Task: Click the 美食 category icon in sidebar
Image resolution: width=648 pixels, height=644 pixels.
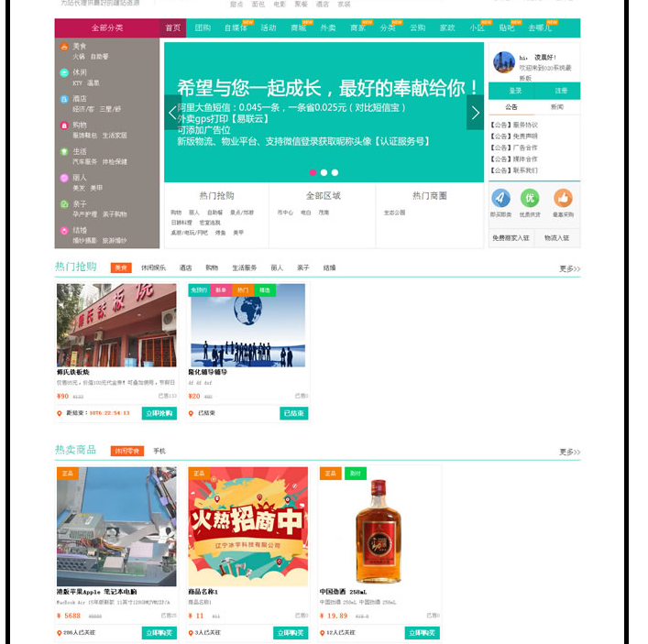Action: [64, 46]
